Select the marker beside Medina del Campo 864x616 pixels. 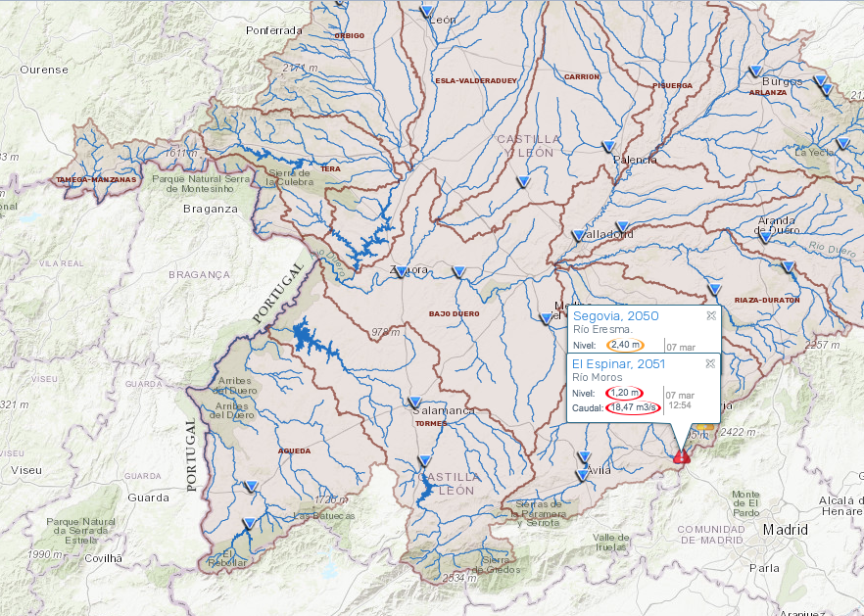pyautogui.click(x=546, y=318)
